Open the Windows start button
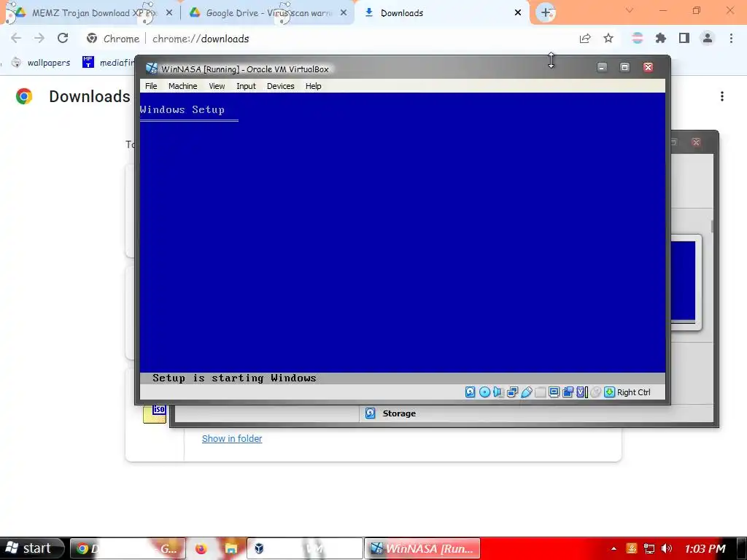 click(x=31, y=548)
